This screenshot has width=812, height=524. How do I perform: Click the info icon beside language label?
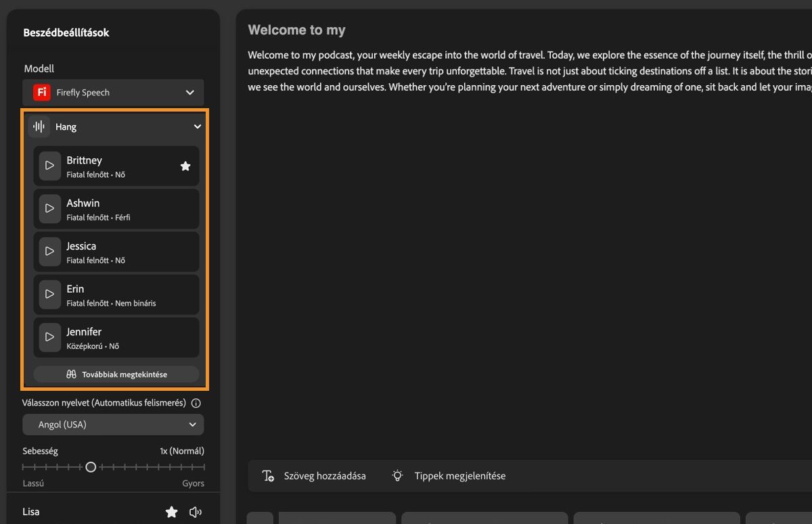[196, 403]
